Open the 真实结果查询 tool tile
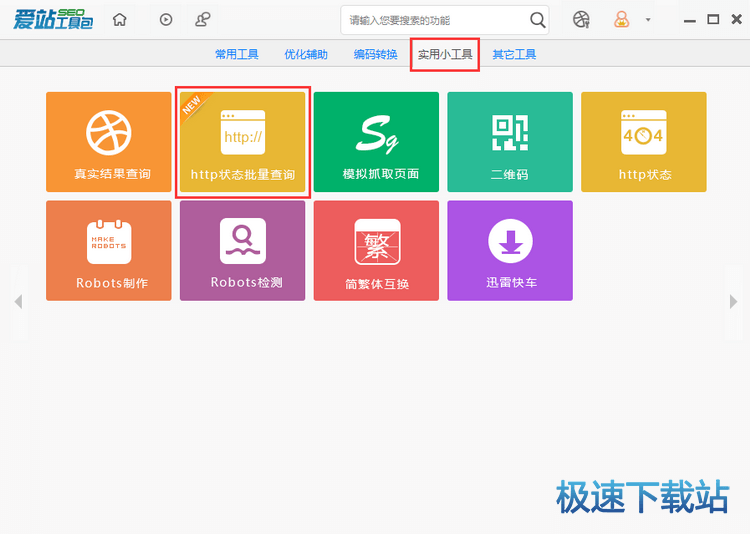Image resolution: width=750 pixels, height=534 pixels. 109,142
